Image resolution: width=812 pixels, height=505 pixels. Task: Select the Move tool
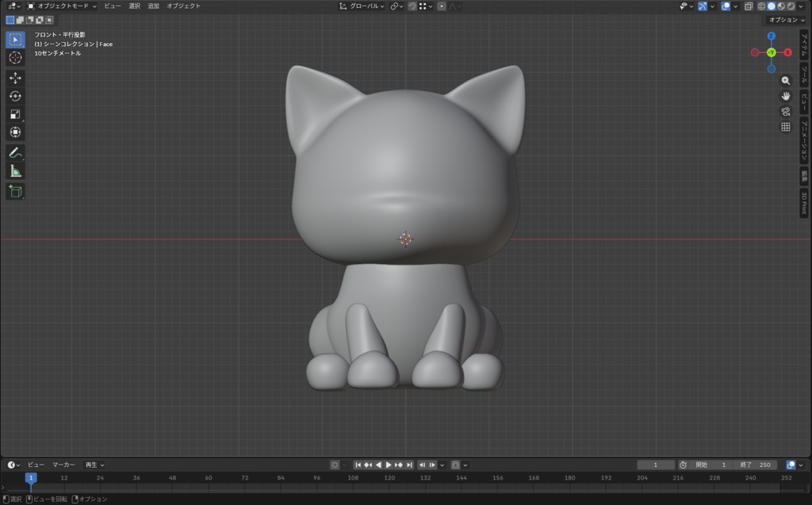coord(14,78)
